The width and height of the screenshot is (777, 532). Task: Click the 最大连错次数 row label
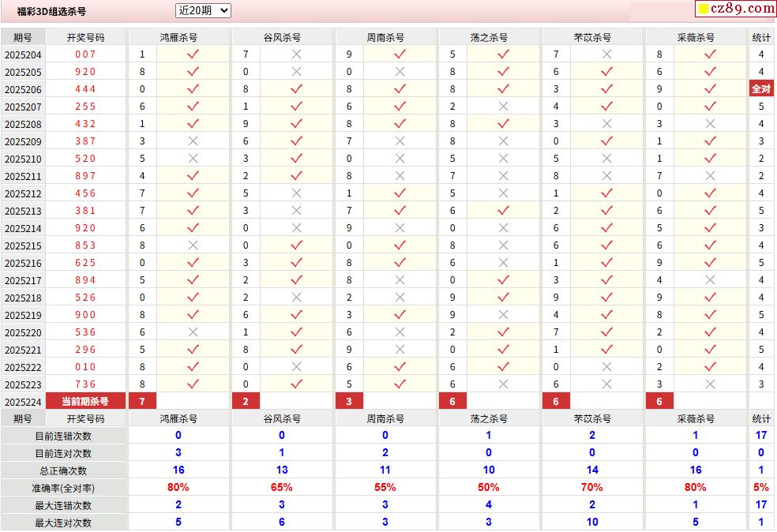coord(63,505)
